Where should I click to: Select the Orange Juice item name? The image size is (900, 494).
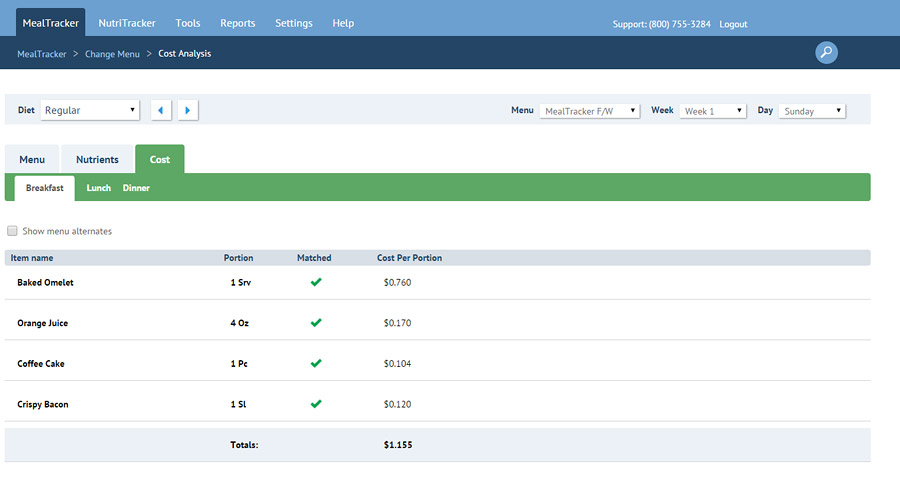[x=42, y=323]
